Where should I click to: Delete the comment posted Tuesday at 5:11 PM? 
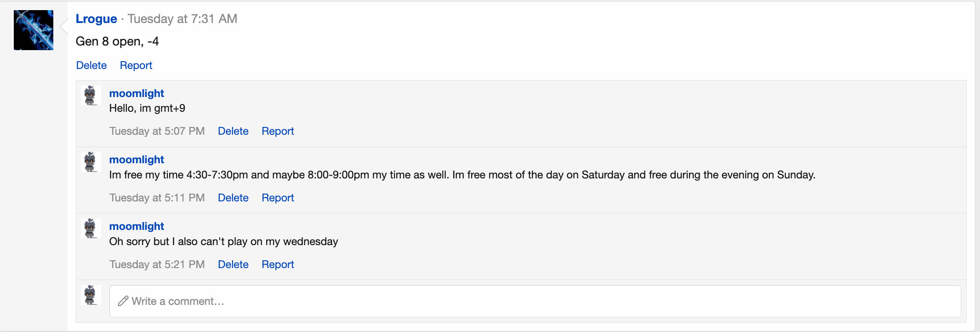point(233,198)
